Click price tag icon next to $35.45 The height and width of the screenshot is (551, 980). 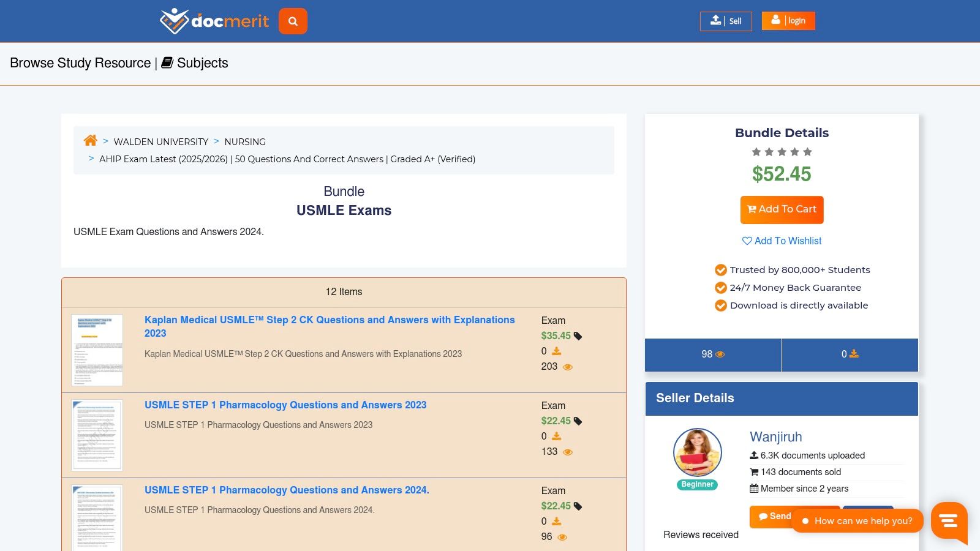click(x=578, y=336)
